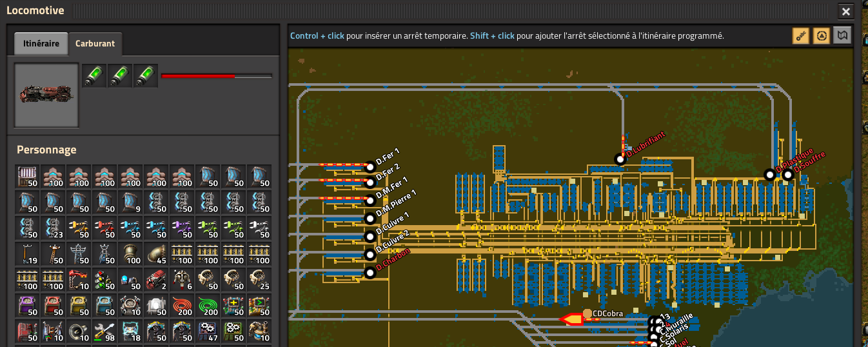Toggle the center-on-train map button
The image size is (868, 347).
click(821, 35)
